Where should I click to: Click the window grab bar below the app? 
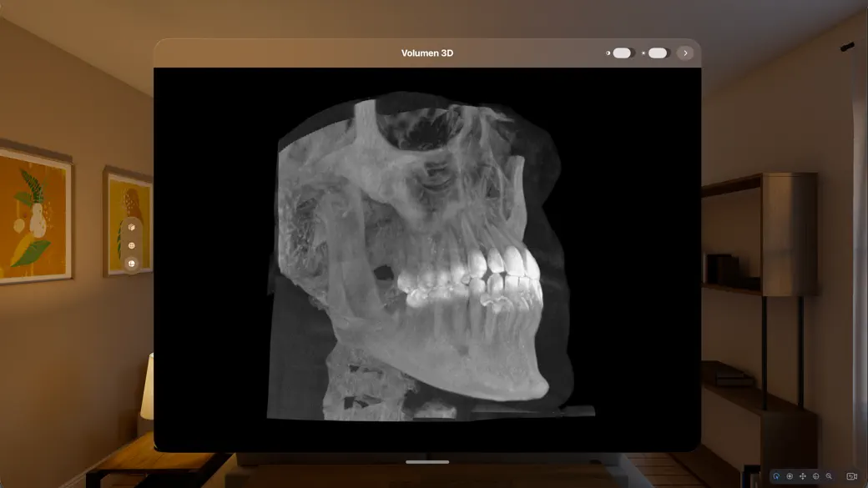[x=427, y=460]
